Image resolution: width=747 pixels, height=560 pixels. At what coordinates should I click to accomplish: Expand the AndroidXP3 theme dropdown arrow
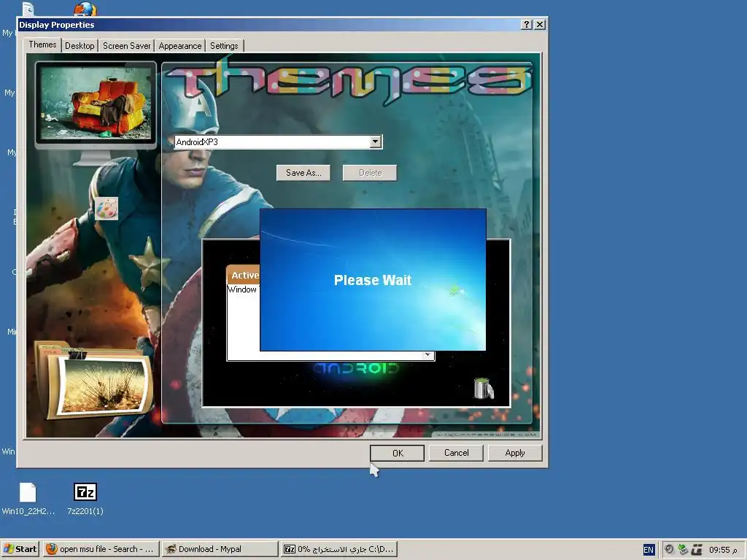[376, 142]
